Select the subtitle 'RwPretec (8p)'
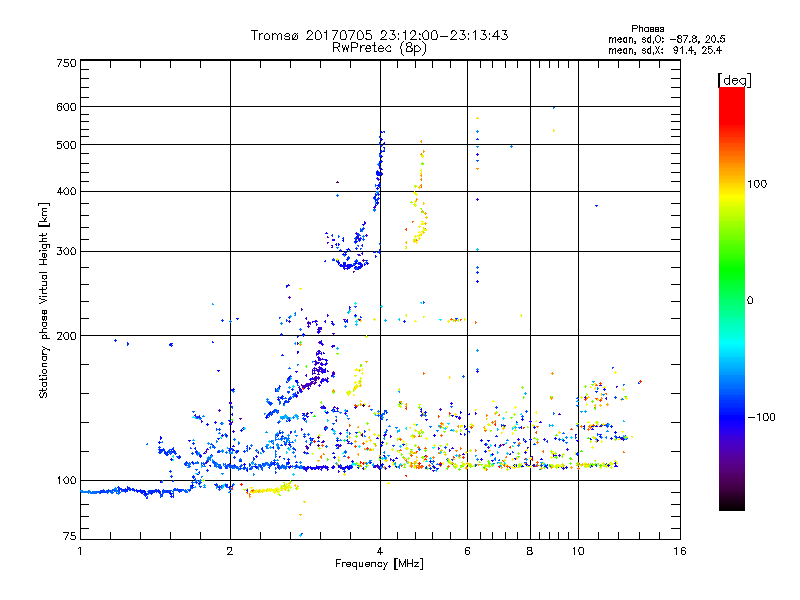Screen dimensions: 800x600 (379, 48)
